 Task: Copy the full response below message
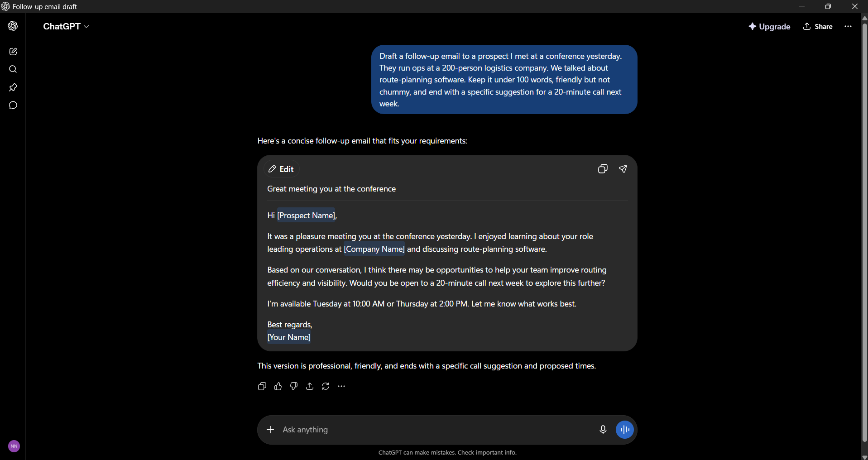click(x=262, y=386)
